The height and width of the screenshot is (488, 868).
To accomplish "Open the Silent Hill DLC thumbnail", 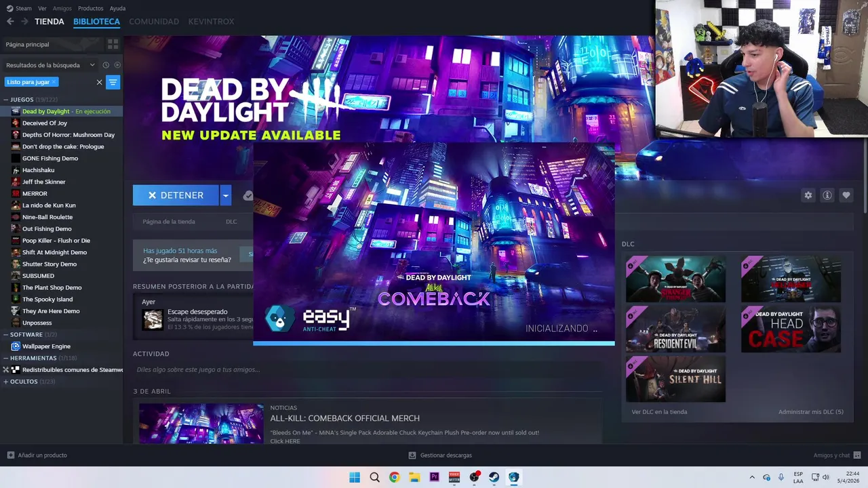I will [x=675, y=379].
